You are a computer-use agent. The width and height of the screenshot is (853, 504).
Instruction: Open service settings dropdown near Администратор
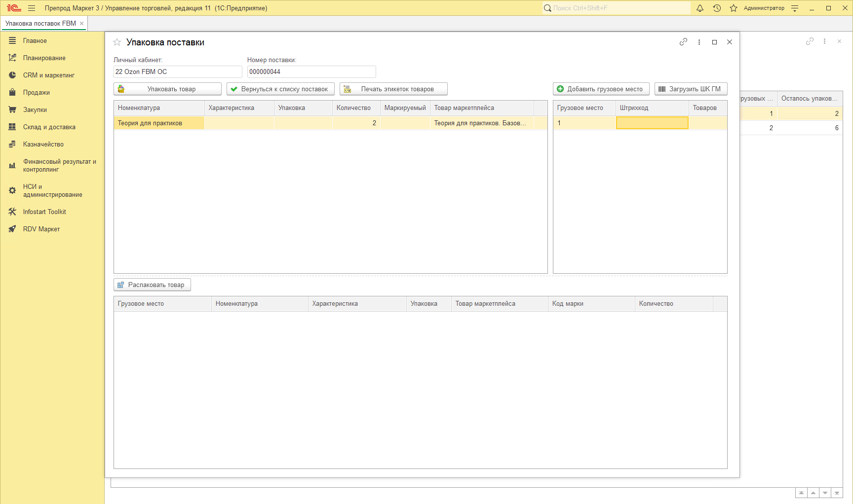click(x=795, y=8)
